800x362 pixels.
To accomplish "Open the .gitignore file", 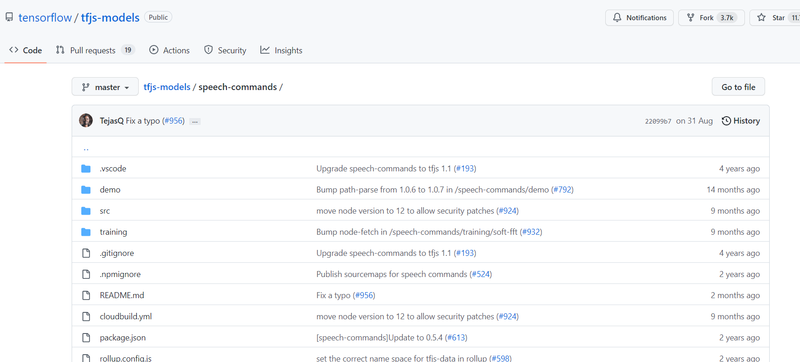I will click(117, 253).
